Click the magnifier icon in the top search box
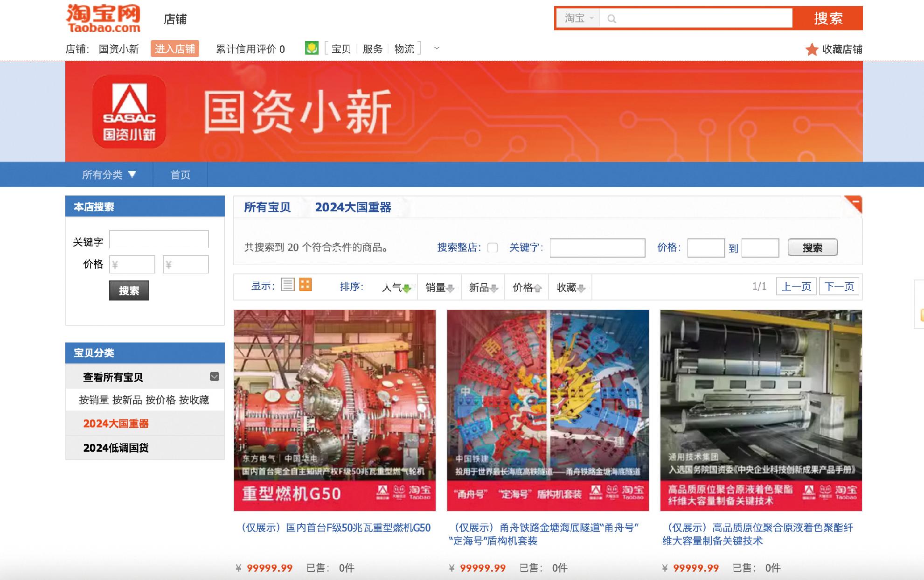The width and height of the screenshot is (924, 580). coord(611,19)
